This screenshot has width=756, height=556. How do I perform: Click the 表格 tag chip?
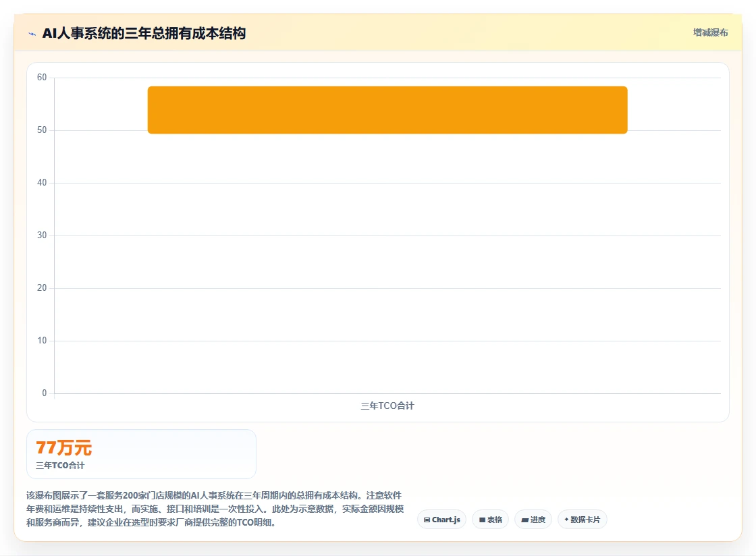[490, 520]
